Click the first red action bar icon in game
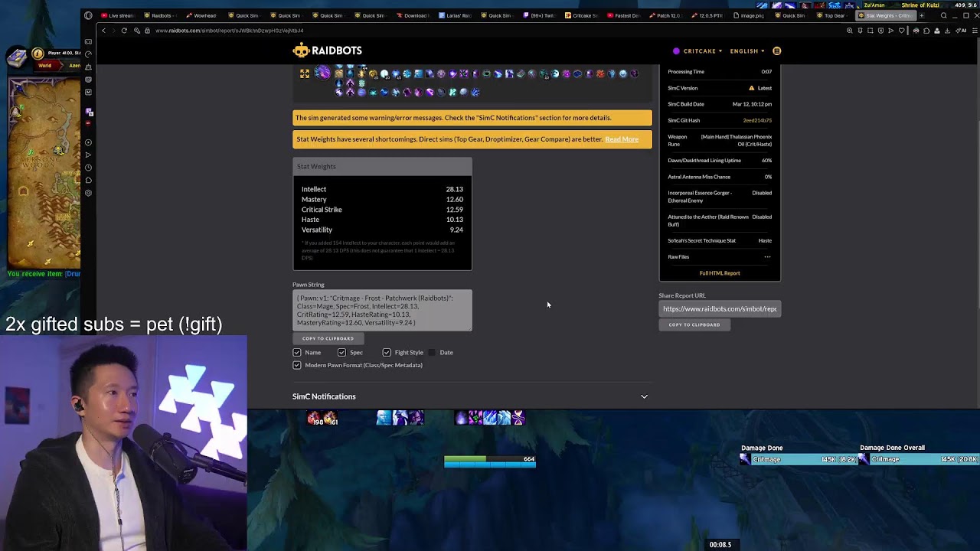The height and width of the screenshot is (551, 980). point(312,418)
